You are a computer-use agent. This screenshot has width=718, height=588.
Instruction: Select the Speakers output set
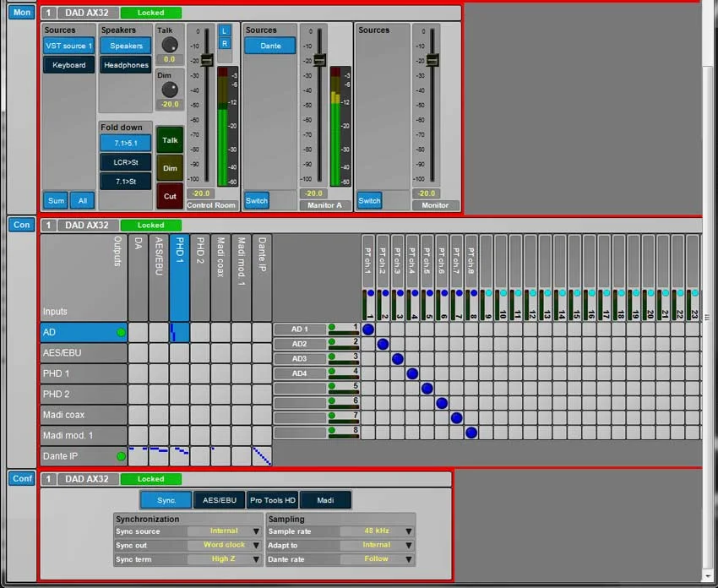click(x=126, y=46)
